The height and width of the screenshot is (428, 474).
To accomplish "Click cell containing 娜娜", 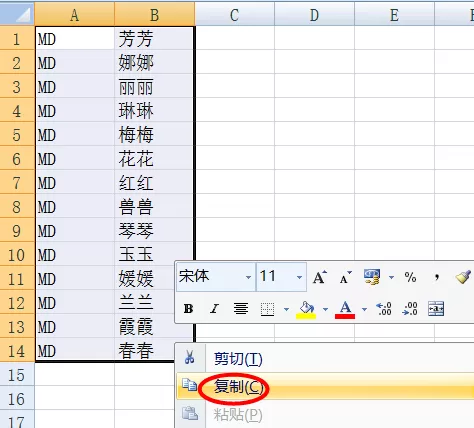I will point(154,63).
